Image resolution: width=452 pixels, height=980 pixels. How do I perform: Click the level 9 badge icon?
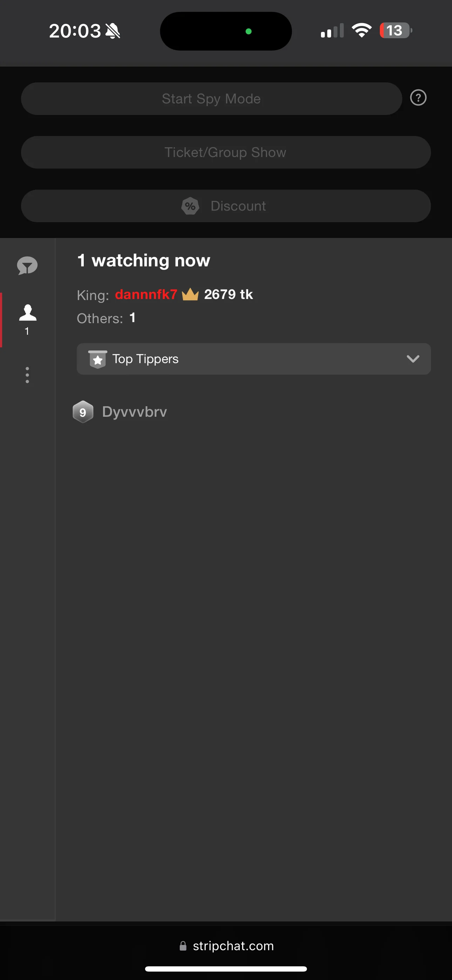tap(83, 412)
